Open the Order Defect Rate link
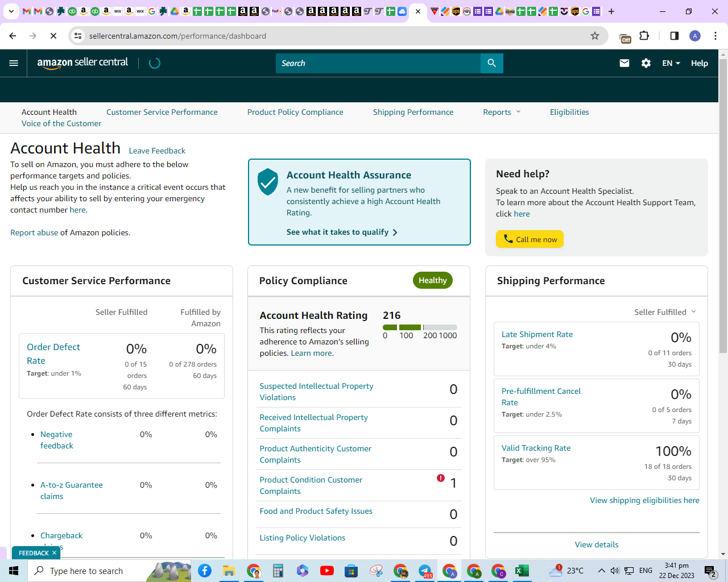This screenshot has width=728, height=582. click(x=53, y=354)
